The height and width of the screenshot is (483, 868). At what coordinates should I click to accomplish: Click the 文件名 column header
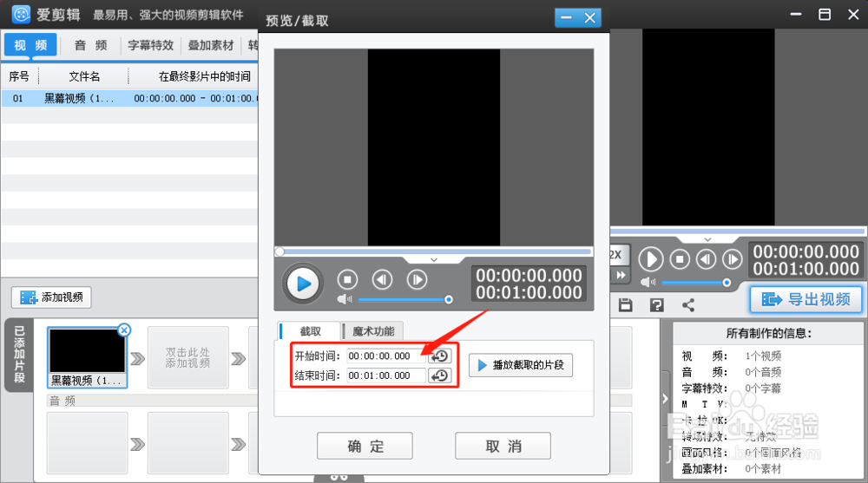(x=84, y=76)
